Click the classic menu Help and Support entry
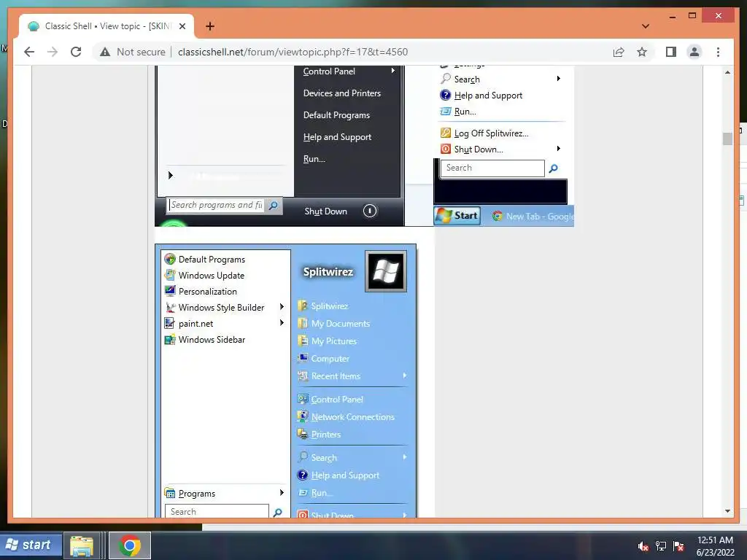This screenshot has height=560, width=747. [488, 96]
